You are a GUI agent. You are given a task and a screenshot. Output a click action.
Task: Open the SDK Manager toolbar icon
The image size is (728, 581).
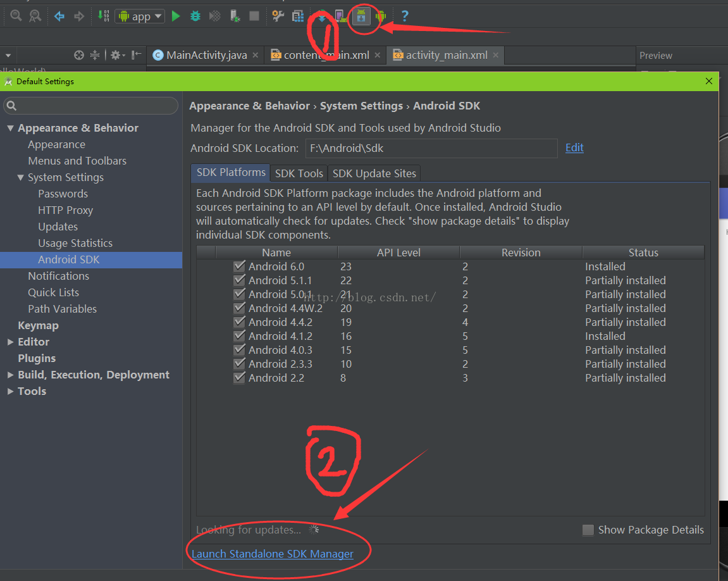pyautogui.click(x=361, y=16)
